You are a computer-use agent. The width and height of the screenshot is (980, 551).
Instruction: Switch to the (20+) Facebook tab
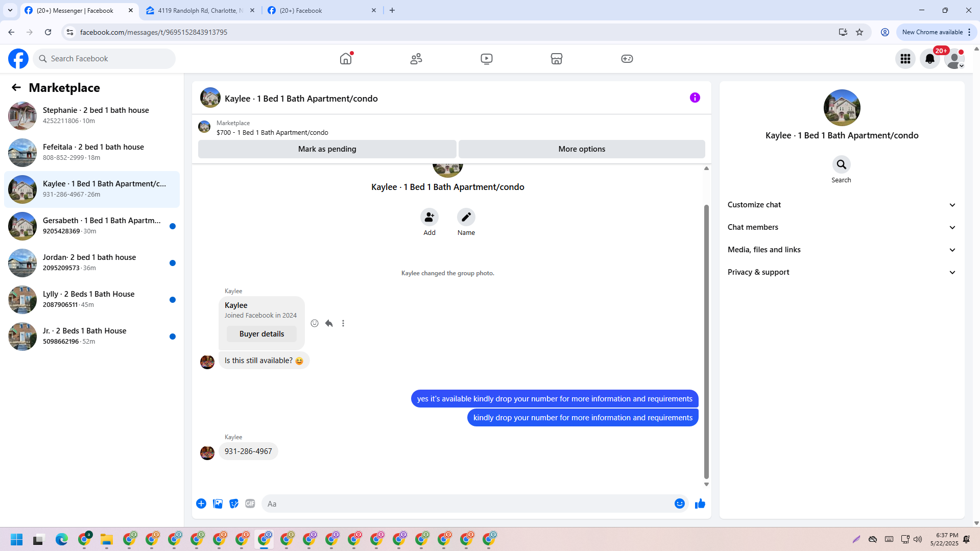322,10
